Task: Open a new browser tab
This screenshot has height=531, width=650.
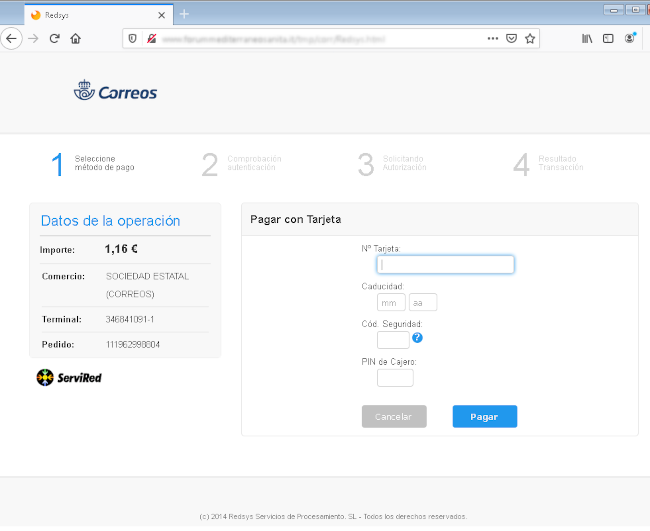Action: pos(184,14)
